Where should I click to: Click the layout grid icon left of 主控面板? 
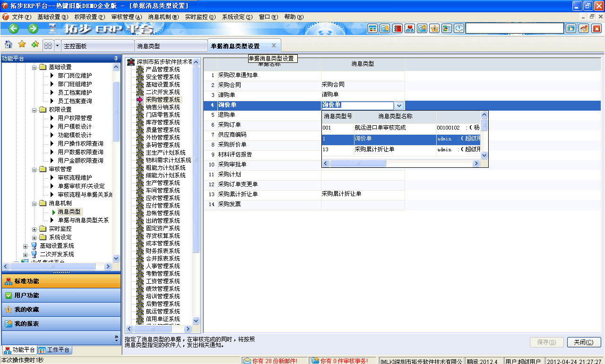pos(47,45)
